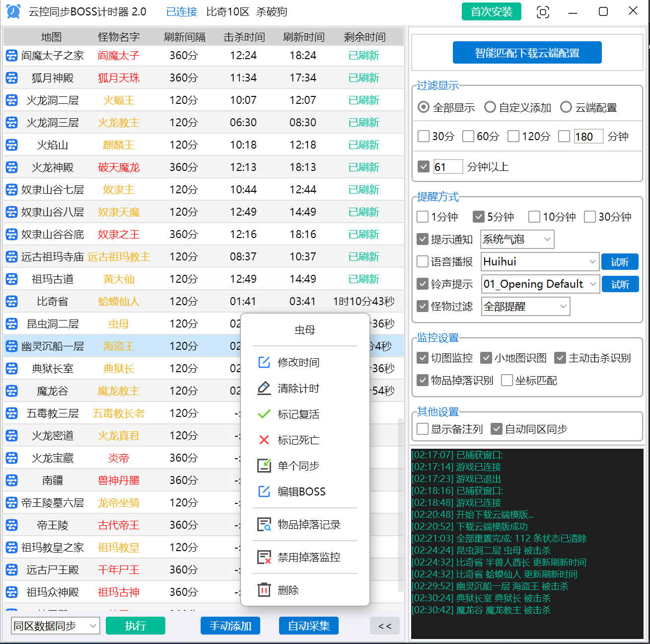The height and width of the screenshot is (644, 650).
Task: Enable the 显示备注列 checkbox
Action: point(423,429)
